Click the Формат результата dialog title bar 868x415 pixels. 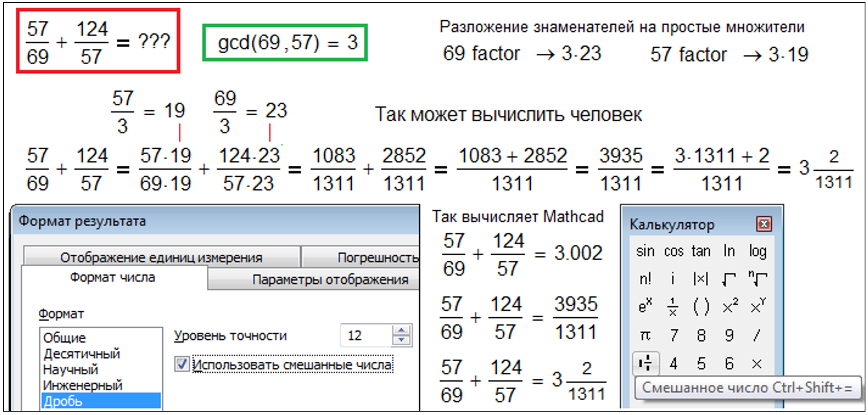point(216,221)
